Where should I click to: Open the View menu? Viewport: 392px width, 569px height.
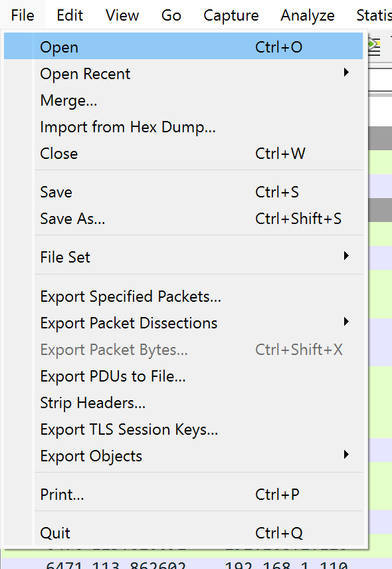point(122,15)
